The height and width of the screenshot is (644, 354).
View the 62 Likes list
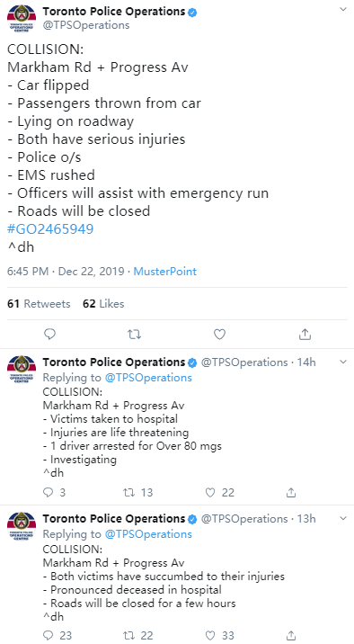tap(103, 303)
